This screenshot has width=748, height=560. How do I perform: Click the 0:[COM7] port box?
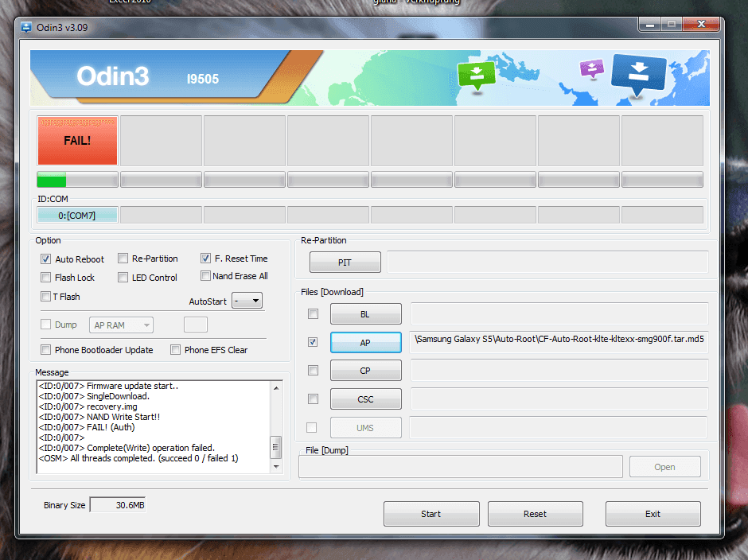[x=77, y=216]
